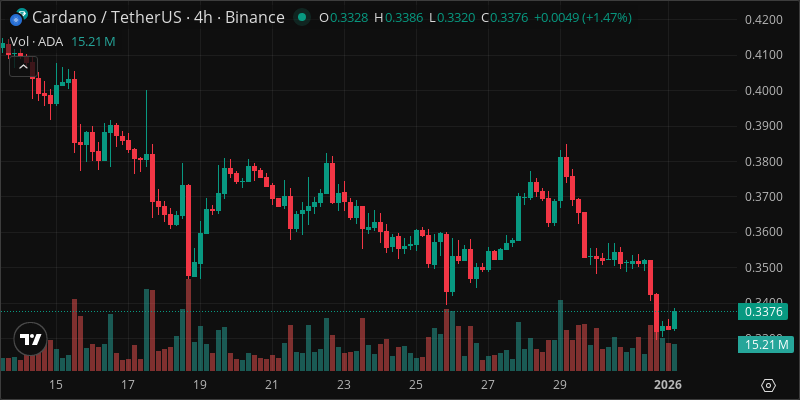The image size is (800, 400).
Task: Click the volume label 15.21 M on the price axis
Action: pyautogui.click(x=766, y=345)
